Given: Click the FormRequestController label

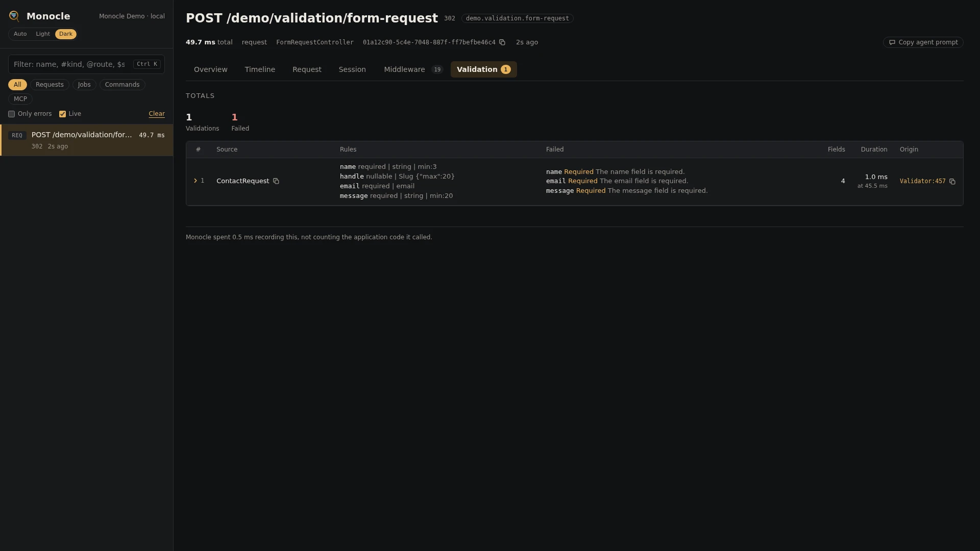Looking at the screenshot, I should pos(314,42).
